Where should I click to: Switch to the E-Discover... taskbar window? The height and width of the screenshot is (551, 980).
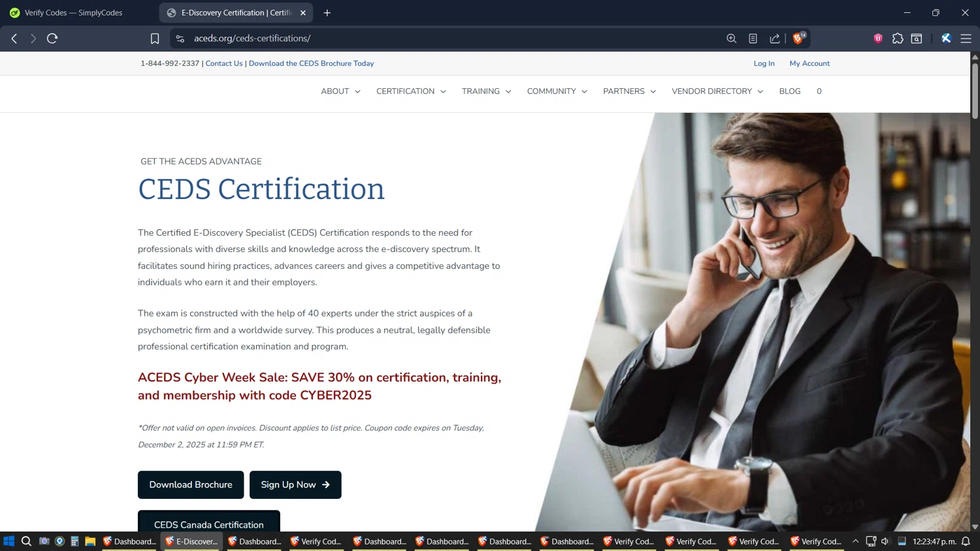coord(192,541)
